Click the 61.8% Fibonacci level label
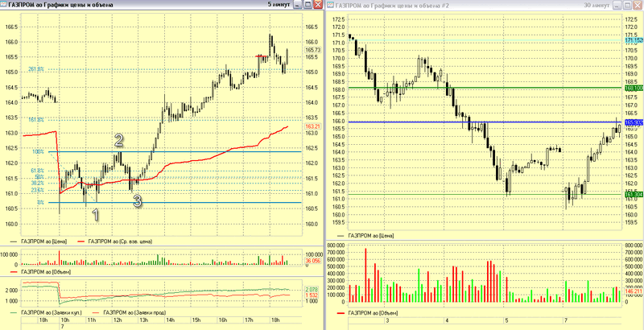Image resolution: width=644 pixels, height=330 pixels. click(x=38, y=171)
